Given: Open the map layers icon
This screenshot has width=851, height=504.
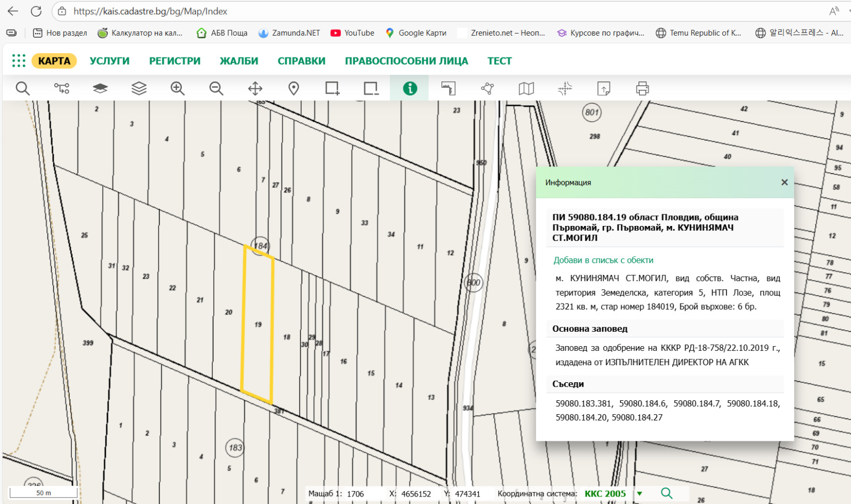Looking at the screenshot, I should (100, 88).
